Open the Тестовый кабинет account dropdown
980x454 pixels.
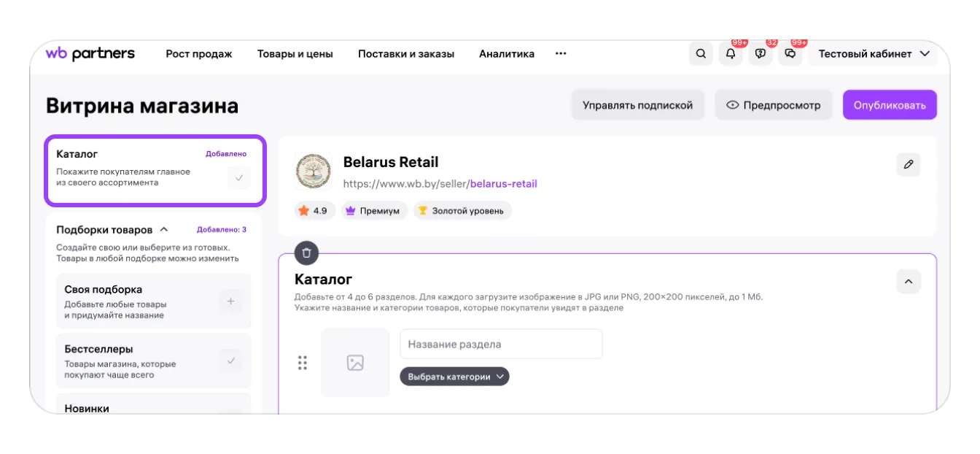coord(874,54)
